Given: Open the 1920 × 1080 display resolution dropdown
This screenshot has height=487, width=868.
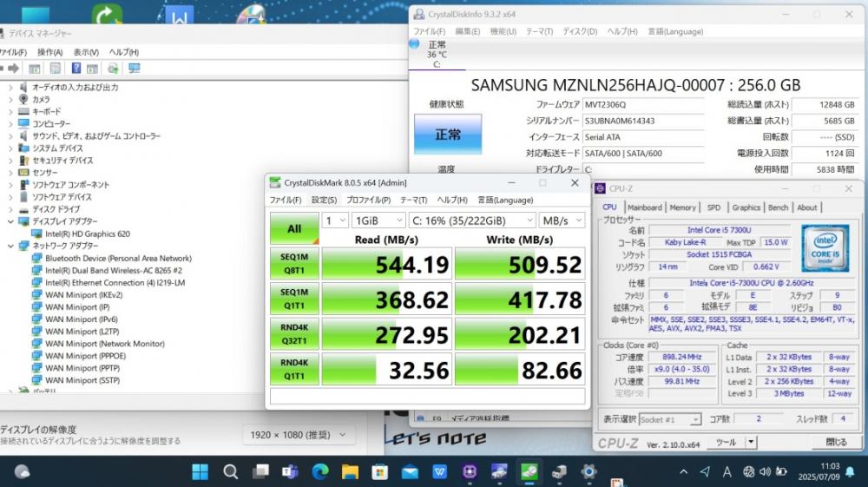Looking at the screenshot, I should [298, 435].
